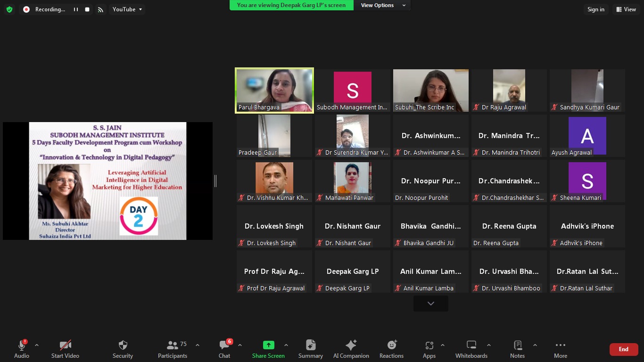Click the red End button
Screen dimensions: 644x362
click(623, 349)
